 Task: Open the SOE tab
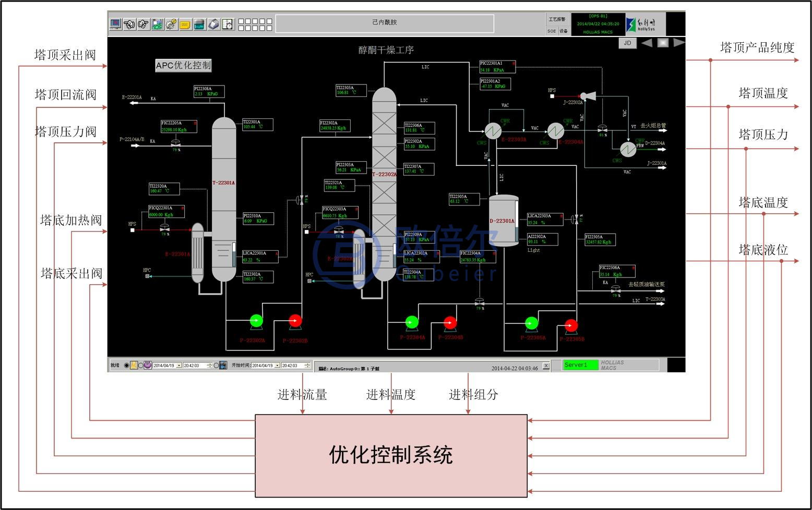point(552,31)
